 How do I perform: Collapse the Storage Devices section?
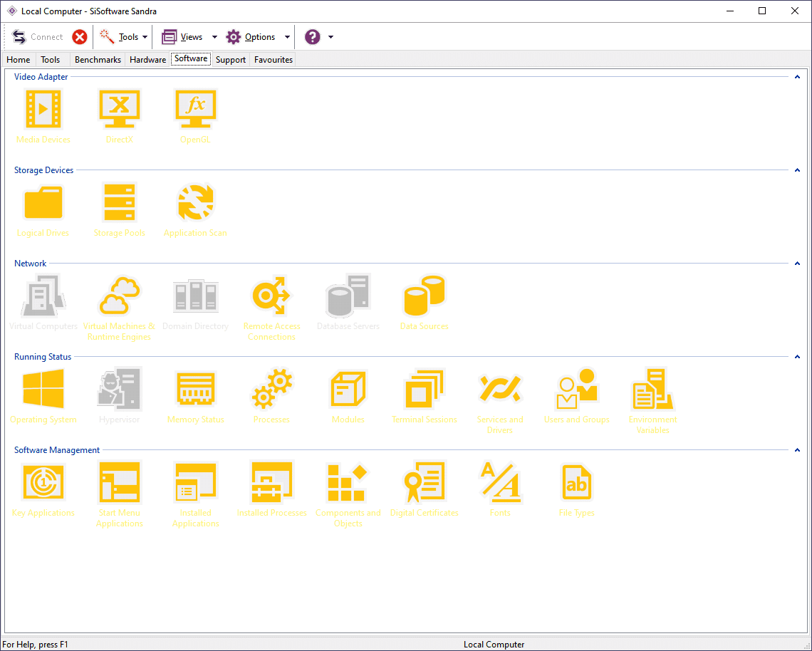tap(798, 170)
